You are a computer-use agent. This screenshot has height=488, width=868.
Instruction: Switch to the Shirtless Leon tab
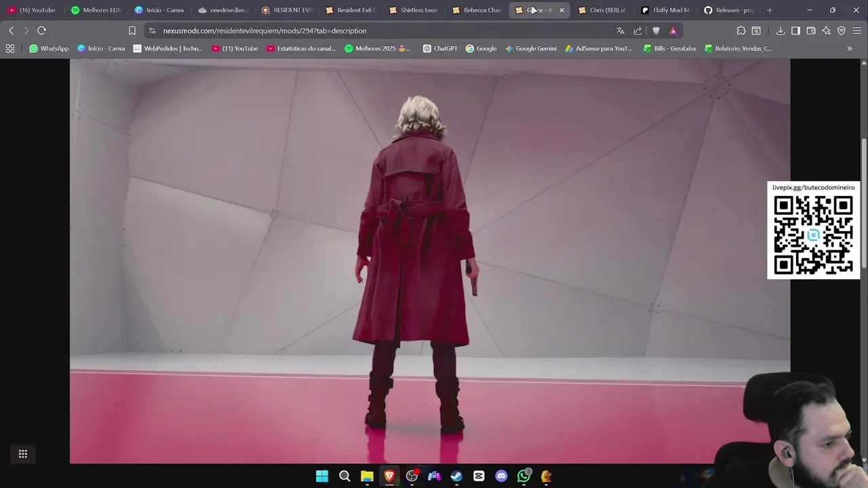(413, 10)
